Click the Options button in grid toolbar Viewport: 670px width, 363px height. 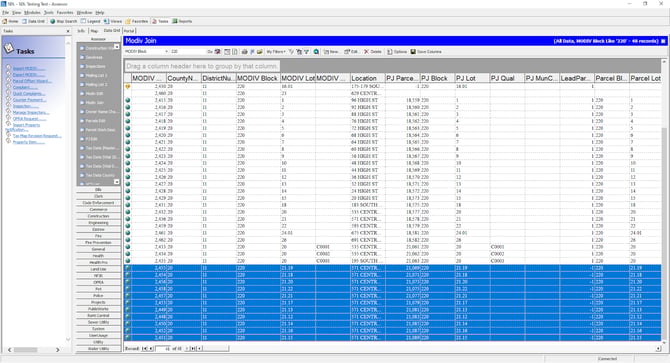pos(397,52)
